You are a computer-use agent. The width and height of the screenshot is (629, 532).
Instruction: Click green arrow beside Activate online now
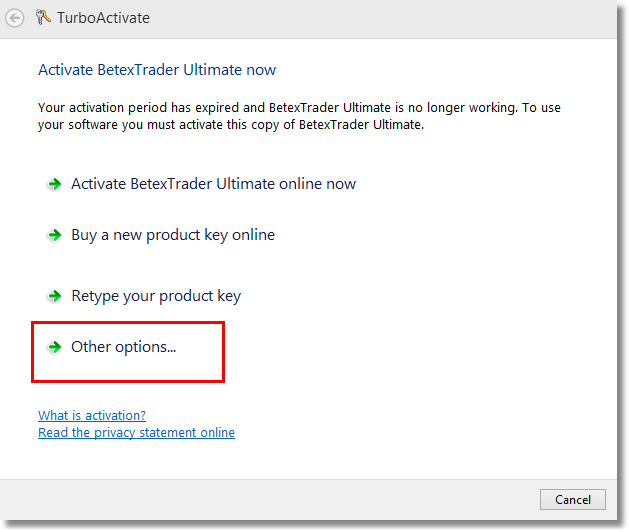click(x=55, y=184)
